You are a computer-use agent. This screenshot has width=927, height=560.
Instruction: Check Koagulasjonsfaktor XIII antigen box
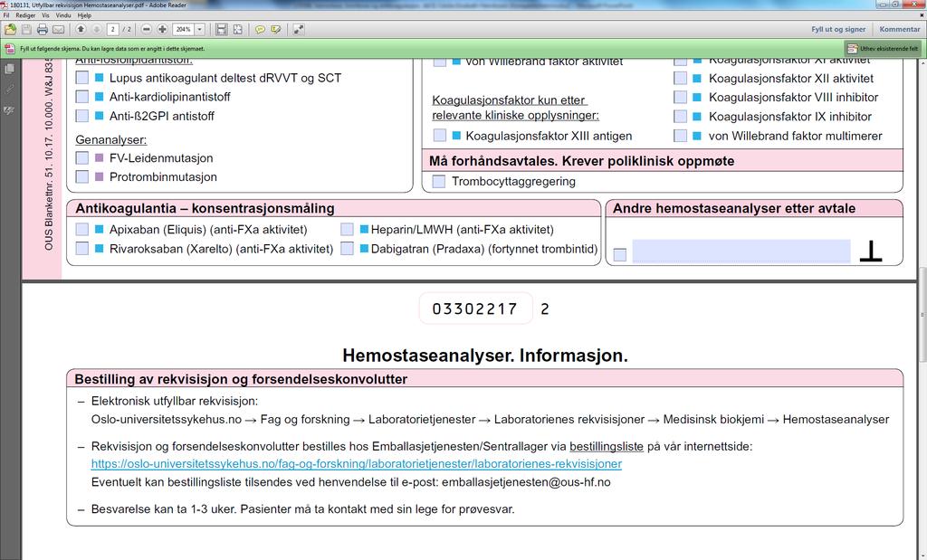[x=439, y=136]
